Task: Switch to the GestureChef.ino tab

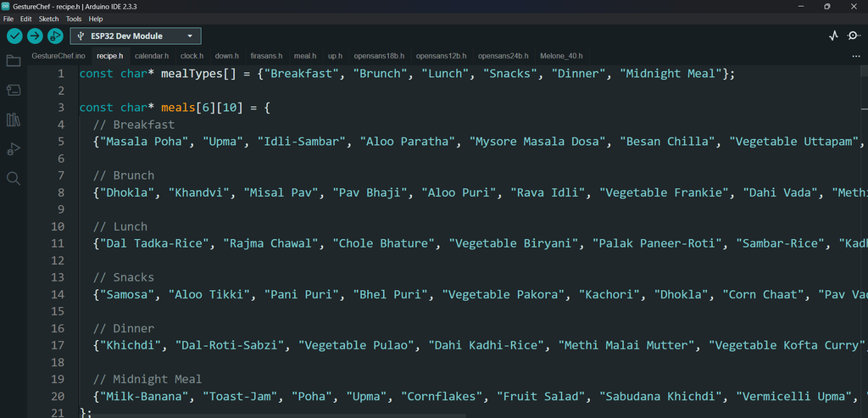Action: [58, 56]
